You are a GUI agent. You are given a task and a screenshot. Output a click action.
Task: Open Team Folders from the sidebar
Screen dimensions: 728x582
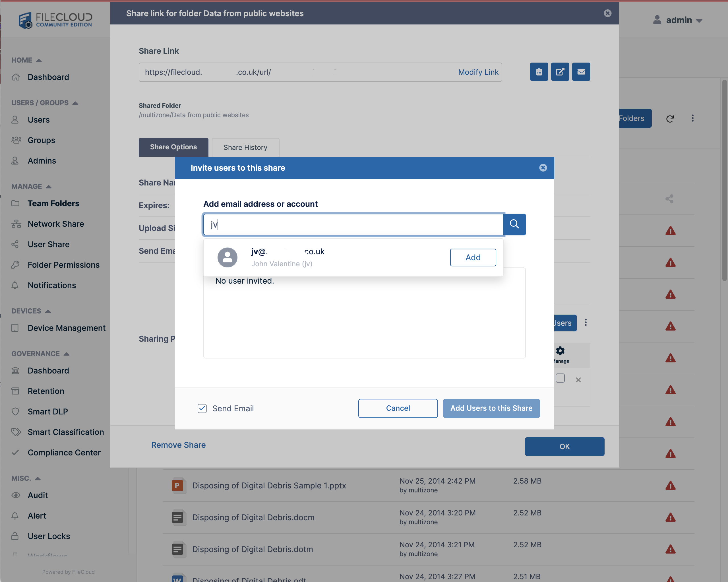click(53, 203)
